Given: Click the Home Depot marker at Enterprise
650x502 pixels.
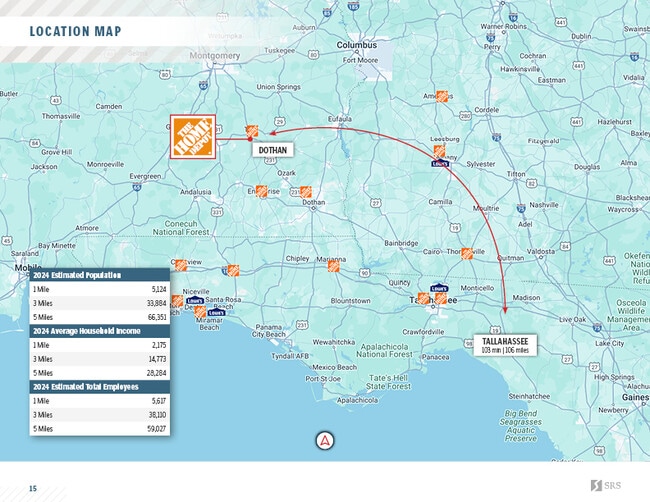Looking at the screenshot, I should click(x=262, y=191).
